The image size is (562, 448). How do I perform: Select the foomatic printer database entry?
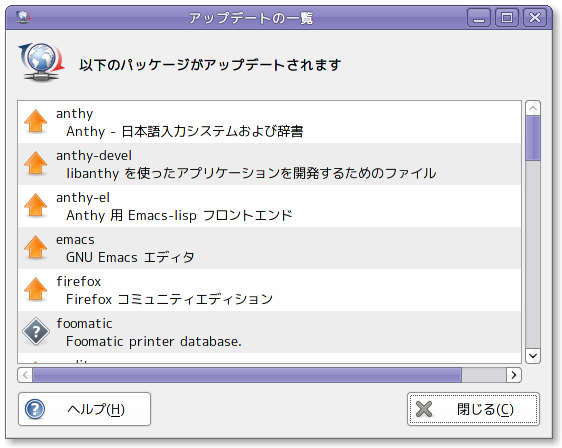click(x=270, y=332)
